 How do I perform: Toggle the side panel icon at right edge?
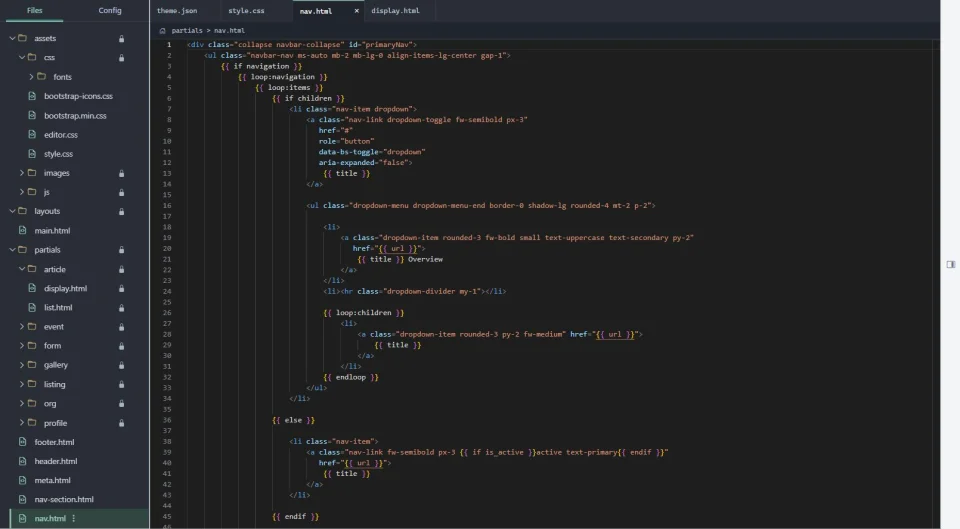click(x=950, y=264)
